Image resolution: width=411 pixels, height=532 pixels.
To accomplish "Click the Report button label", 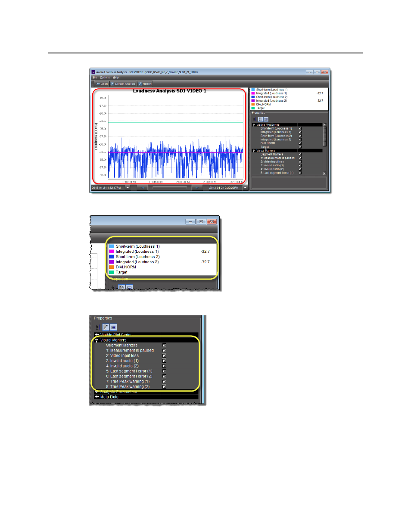I will click(147, 84).
